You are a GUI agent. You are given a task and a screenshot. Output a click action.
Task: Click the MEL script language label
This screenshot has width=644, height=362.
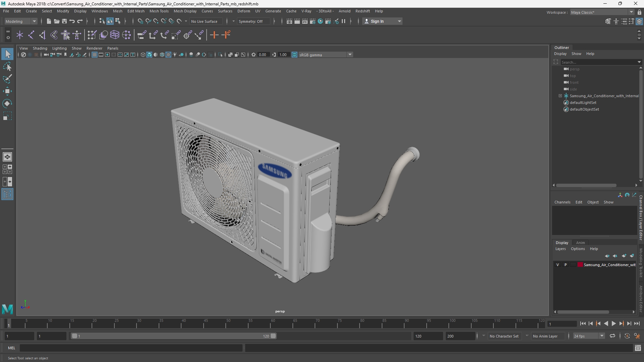click(12, 348)
